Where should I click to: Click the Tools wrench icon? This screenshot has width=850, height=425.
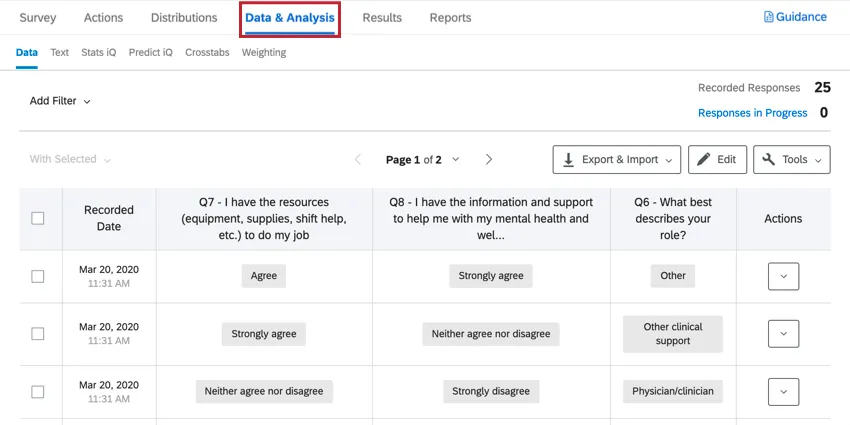click(x=769, y=159)
